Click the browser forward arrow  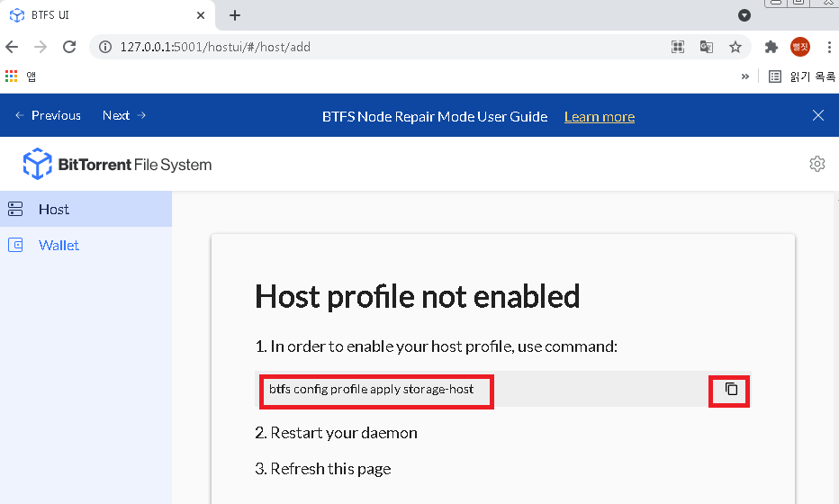click(x=41, y=47)
